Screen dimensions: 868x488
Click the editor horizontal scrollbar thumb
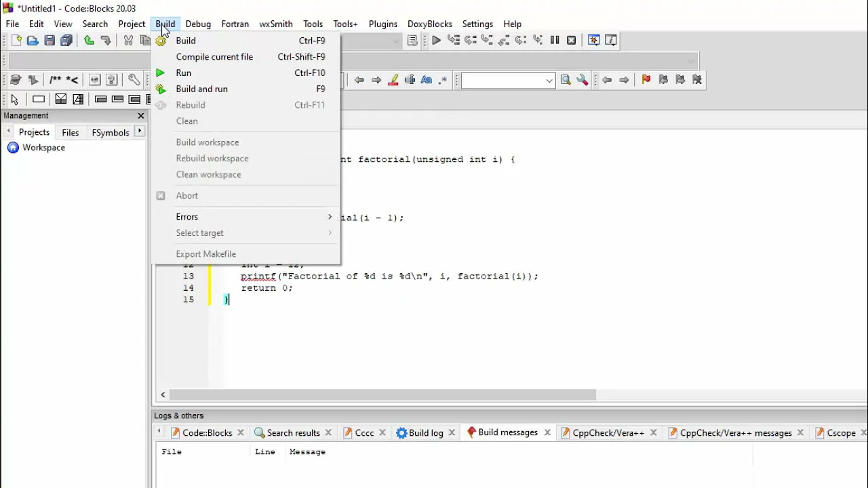point(382,394)
